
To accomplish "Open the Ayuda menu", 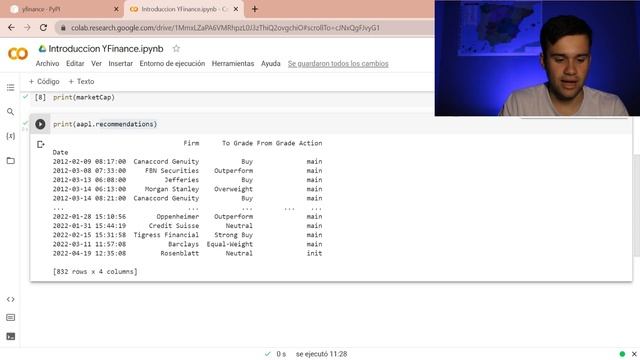I will 271,64.
